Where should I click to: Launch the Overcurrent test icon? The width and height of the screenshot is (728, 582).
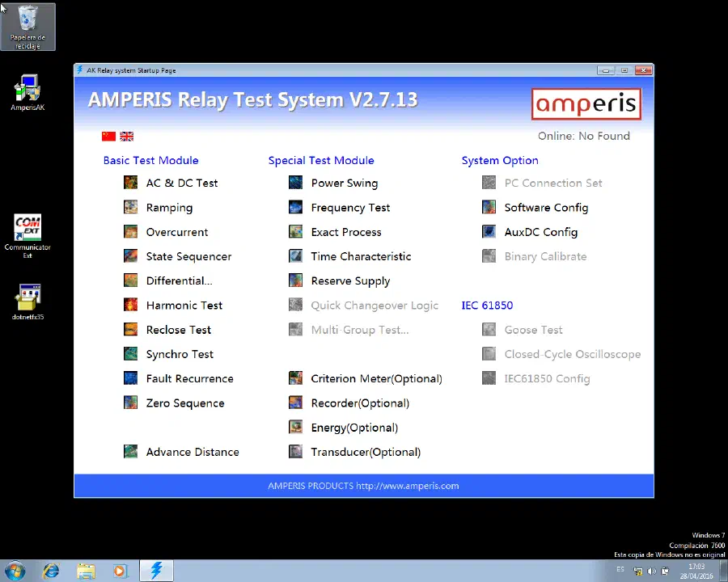point(130,232)
